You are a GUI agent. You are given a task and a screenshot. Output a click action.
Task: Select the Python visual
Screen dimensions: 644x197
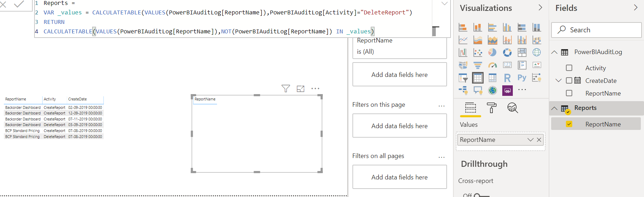pyautogui.click(x=522, y=78)
